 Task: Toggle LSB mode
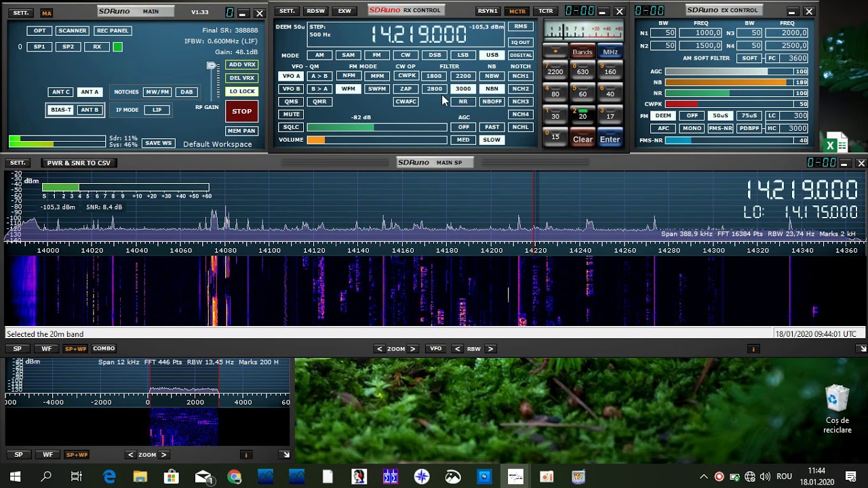pos(463,55)
